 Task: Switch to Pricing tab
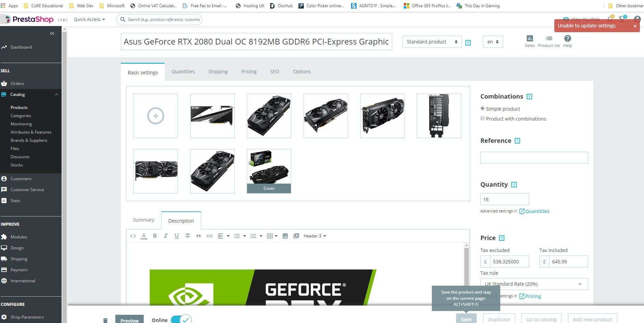pyautogui.click(x=249, y=72)
